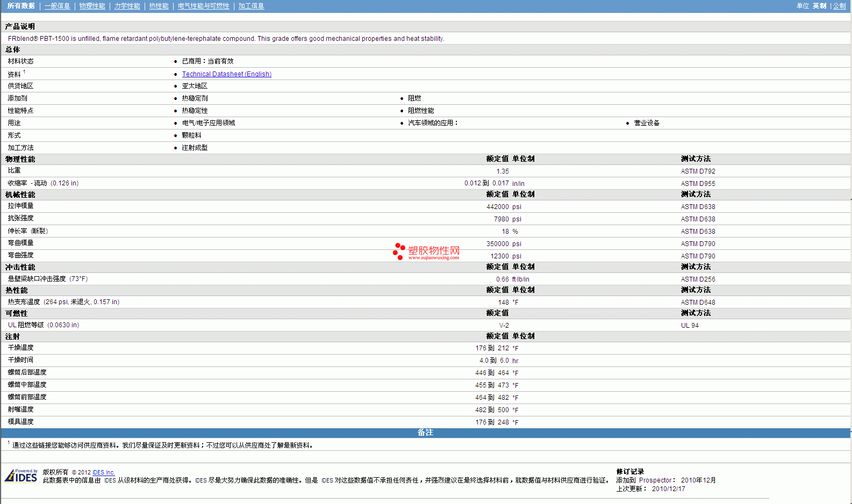The height and width of the screenshot is (504, 852).
Task: Click the 阻燃性能 feature entry
Action: pyautogui.click(x=421, y=111)
